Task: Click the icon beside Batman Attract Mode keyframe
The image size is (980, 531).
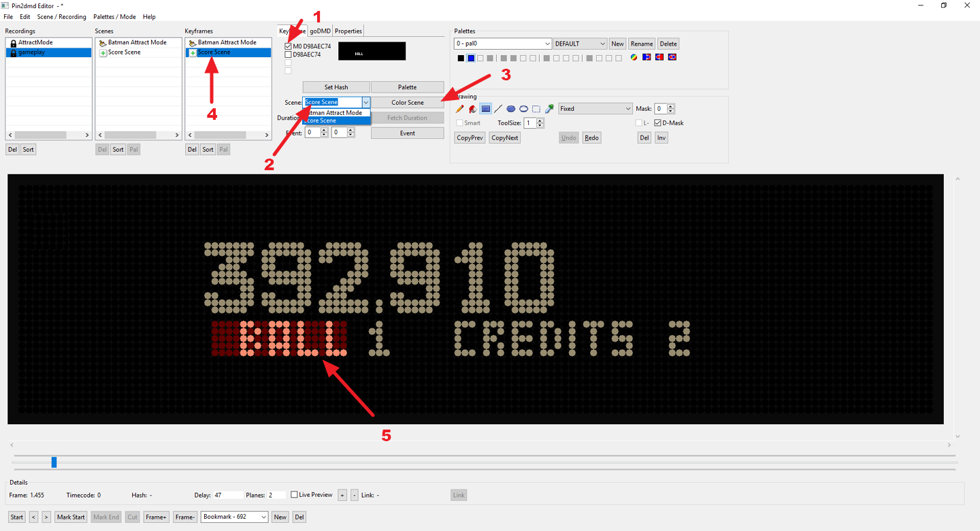Action: tap(193, 43)
